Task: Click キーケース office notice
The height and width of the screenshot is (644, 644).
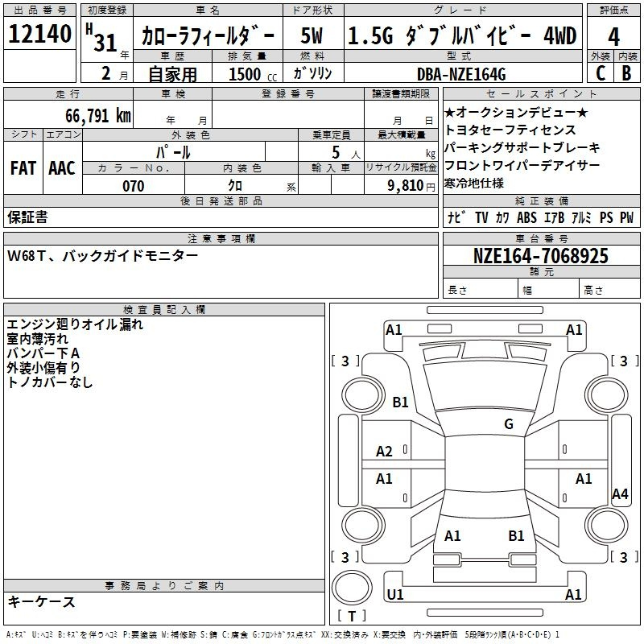Action: tap(41, 601)
